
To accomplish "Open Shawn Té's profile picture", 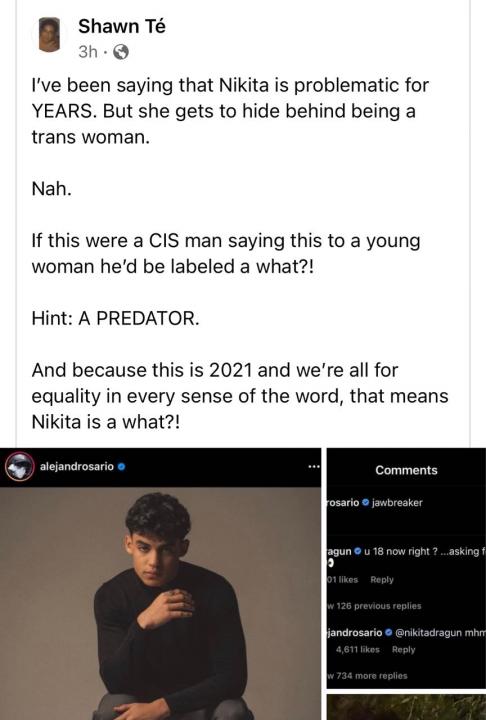I will 49,35.
